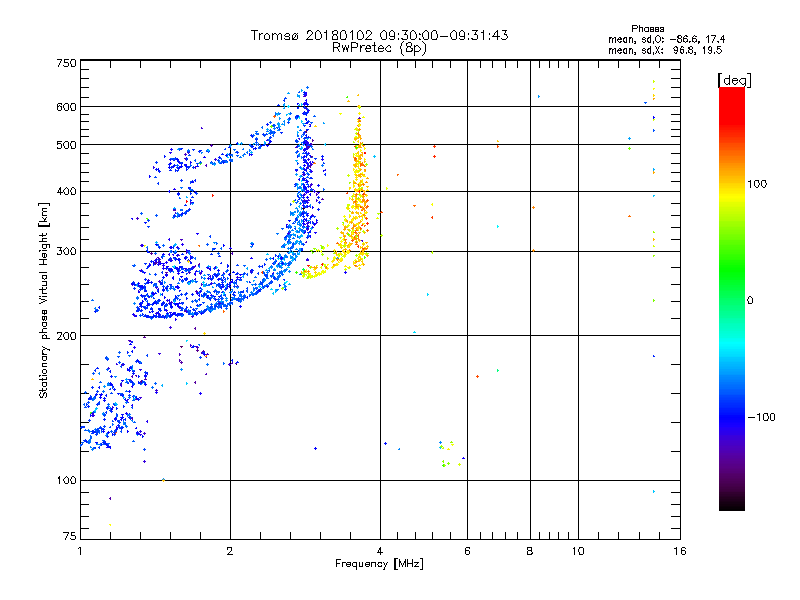The width and height of the screenshot is (800, 600).
Task: Click the '600' height tick label
Action: (x=66, y=107)
